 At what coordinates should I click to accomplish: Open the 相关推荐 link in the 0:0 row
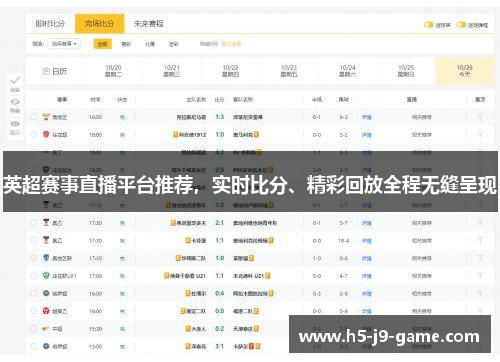422,311
